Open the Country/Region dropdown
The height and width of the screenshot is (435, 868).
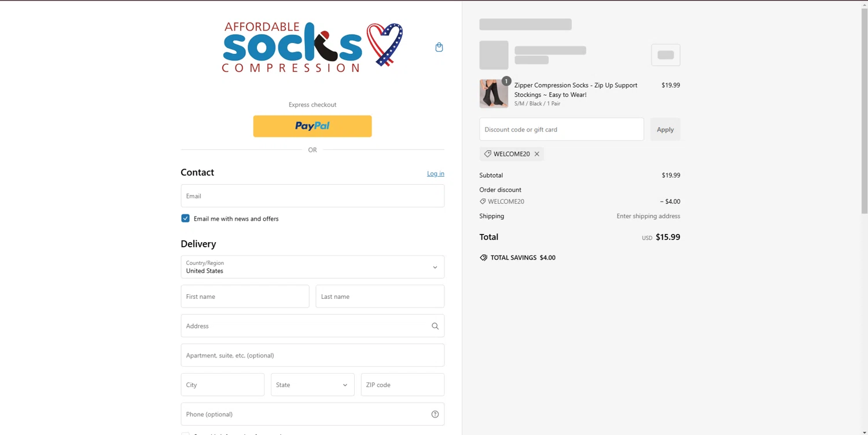click(x=312, y=267)
